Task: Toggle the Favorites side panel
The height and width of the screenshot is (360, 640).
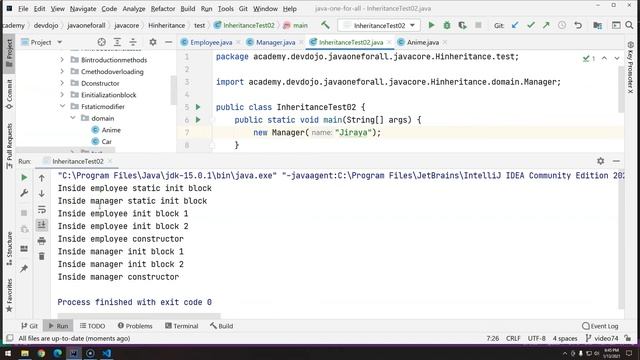Action: click(x=9, y=295)
